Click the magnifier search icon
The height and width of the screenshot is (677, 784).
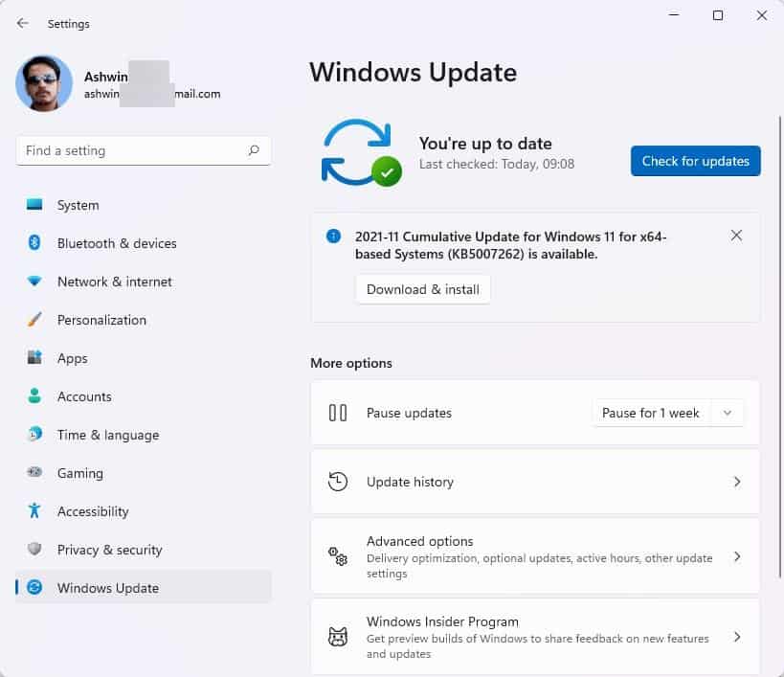tap(254, 150)
